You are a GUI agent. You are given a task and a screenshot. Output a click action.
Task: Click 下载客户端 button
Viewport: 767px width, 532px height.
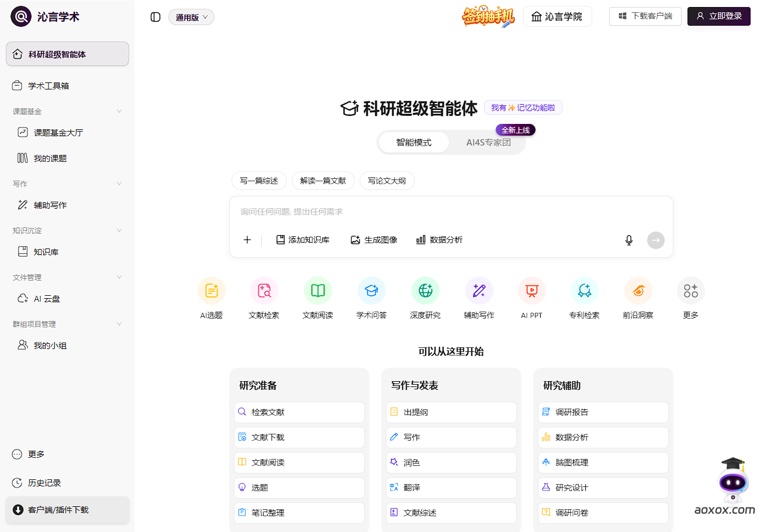tap(645, 16)
